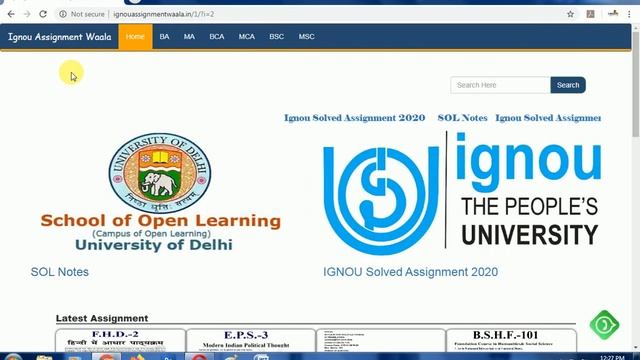Open the Windows Start button

click(x=13, y=358)
